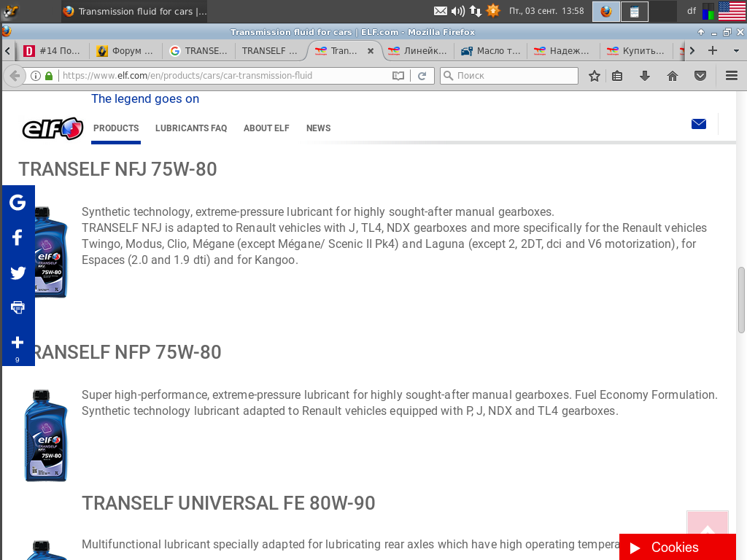Image resolution: width=747 pixels, height=560 pixels.
Task: Click 'The legend goes on' link
Action: click(x=145, y=98)
